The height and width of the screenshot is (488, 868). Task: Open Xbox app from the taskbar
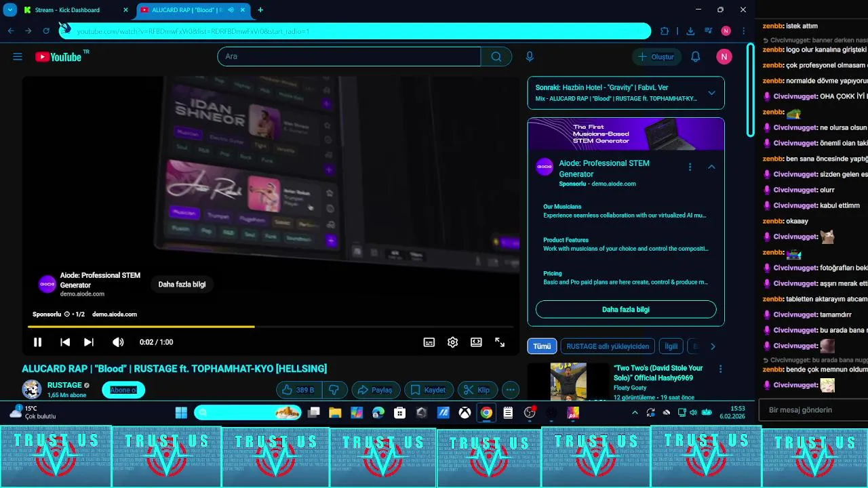[465, 413]
